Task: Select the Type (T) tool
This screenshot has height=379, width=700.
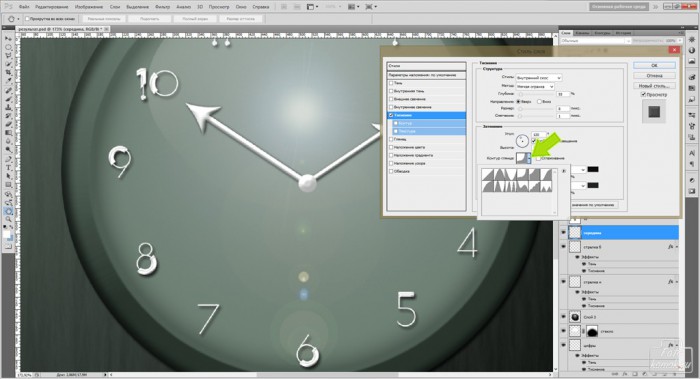Action: 8,167
